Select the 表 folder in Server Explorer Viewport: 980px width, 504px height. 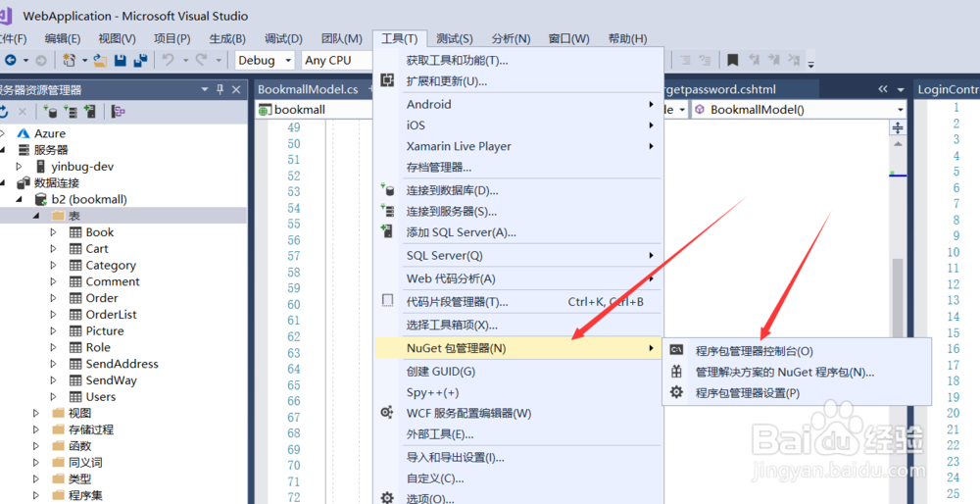tap(74, 216)
